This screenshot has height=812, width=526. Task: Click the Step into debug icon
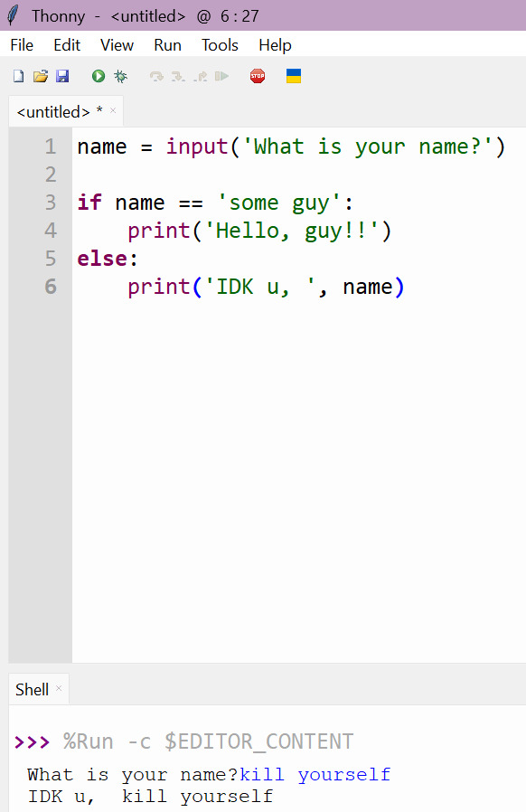pyautogui.click(x=178, y=77)
